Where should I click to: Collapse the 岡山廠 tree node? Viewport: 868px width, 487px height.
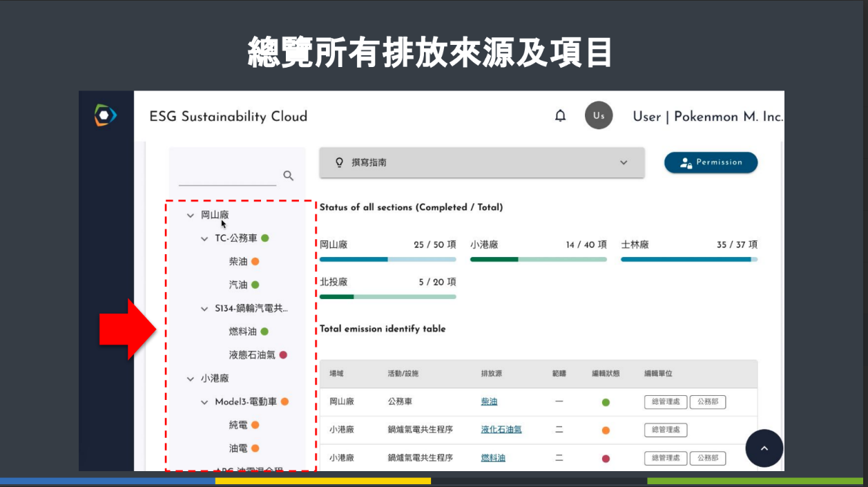point(191,216)
